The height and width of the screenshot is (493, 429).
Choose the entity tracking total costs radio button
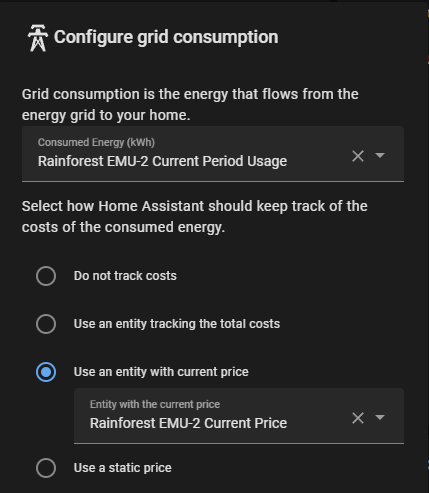point(46,324)
